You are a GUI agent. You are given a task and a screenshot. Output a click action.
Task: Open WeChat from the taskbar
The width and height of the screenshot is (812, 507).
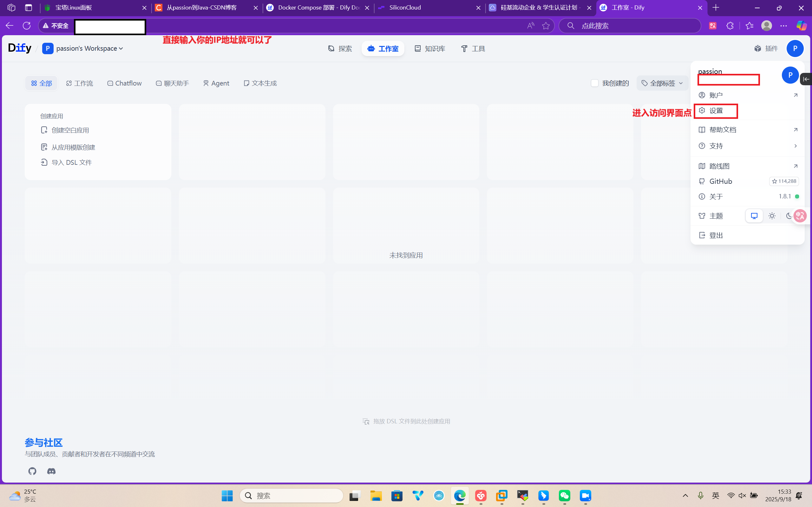coord(564,496)
